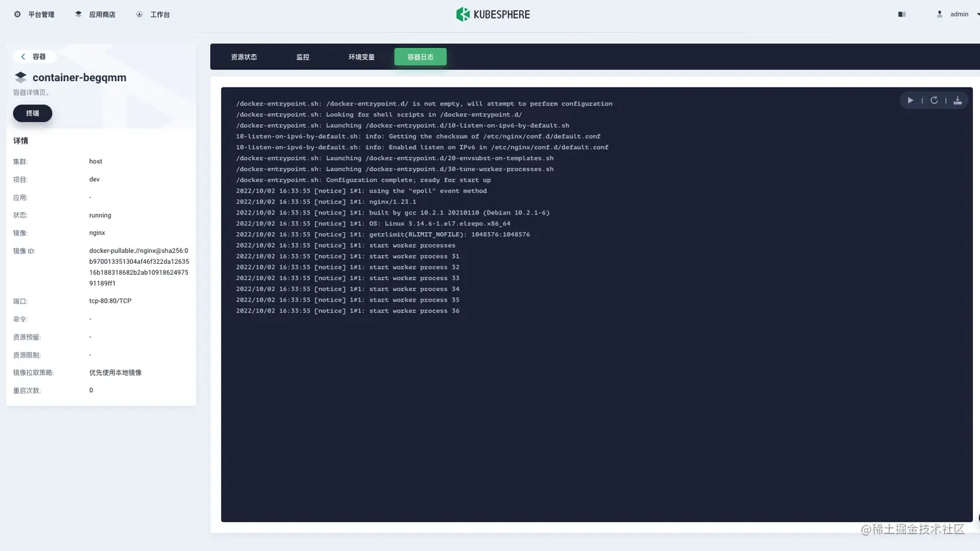
Task: Click the container-begqmm layers icon
Action: 21,77
